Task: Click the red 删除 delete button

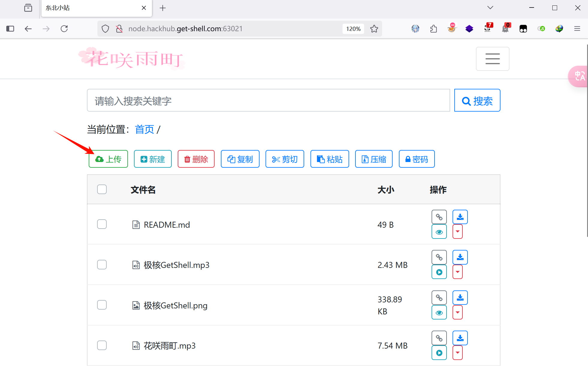Action: (196, 159)
